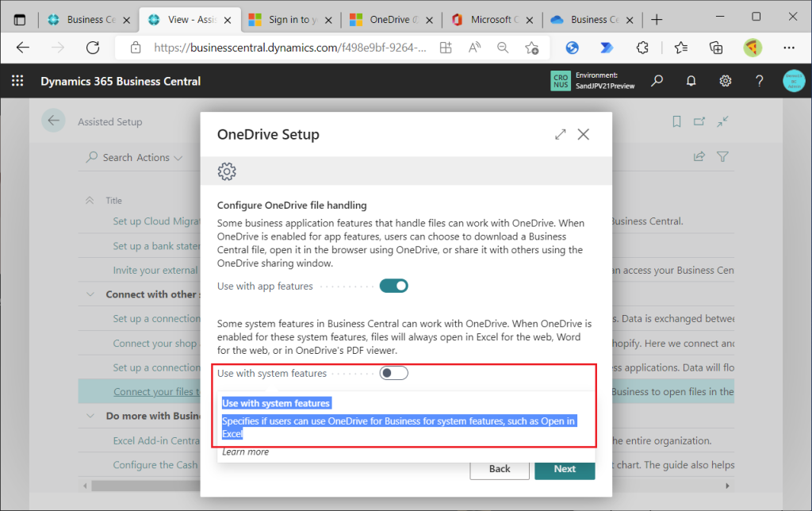Enable Use with system features toggle
812x511 pixels.
click(x=393, y=373)
